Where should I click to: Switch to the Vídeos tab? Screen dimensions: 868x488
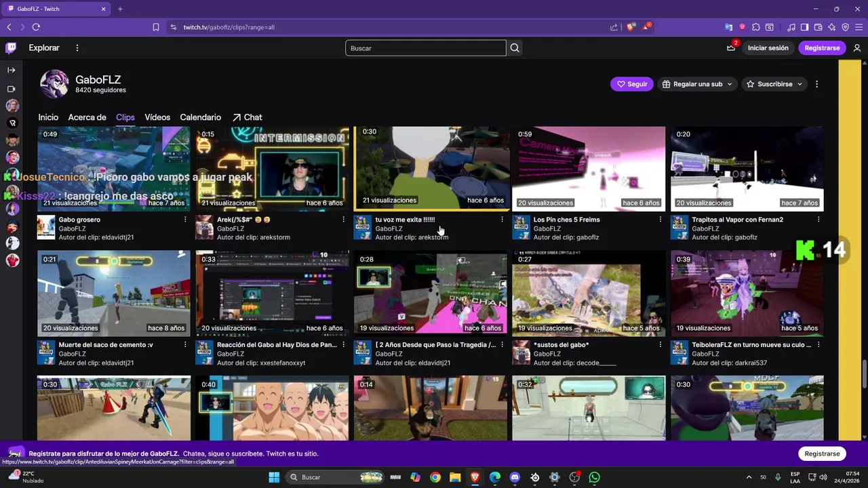point(157,117)
